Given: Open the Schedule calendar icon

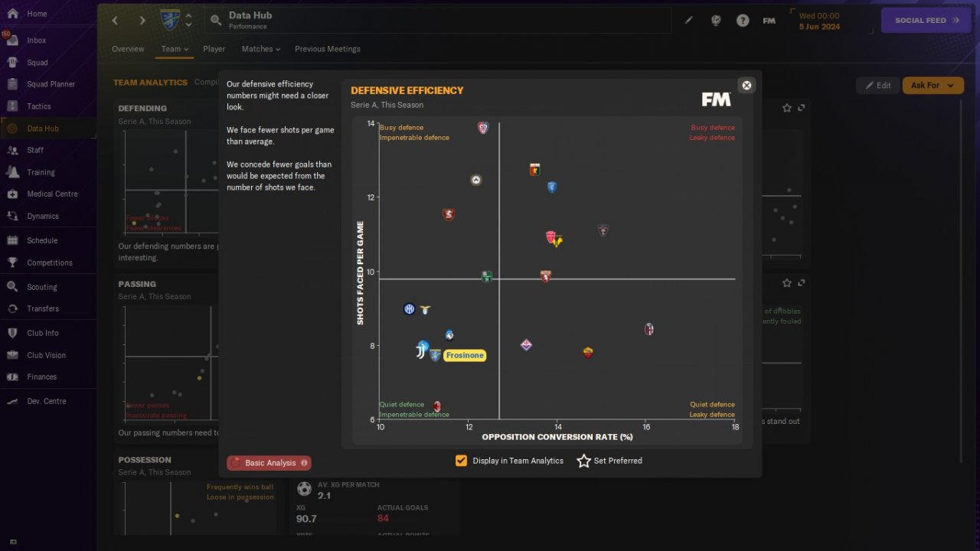Looking at the screenshot, I should pos(12,240).
